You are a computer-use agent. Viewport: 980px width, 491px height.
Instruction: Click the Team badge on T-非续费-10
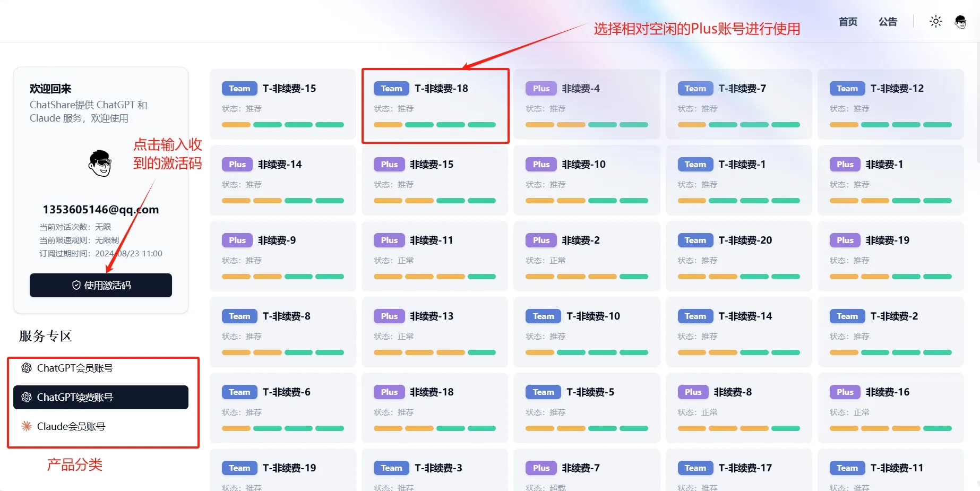543,316
